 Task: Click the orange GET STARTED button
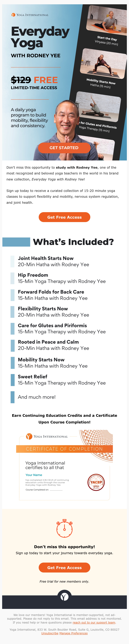64,148
